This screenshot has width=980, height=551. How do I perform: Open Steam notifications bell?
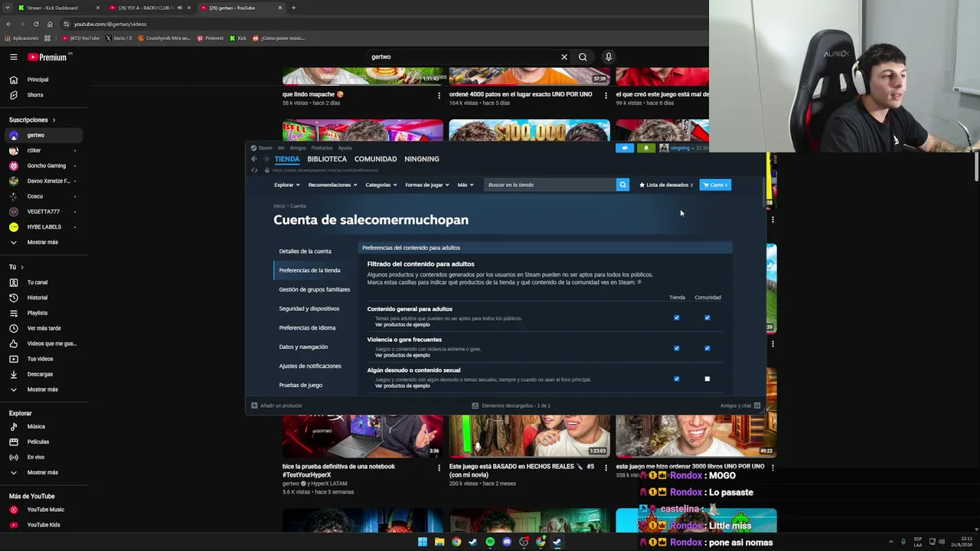coord(646,148)
